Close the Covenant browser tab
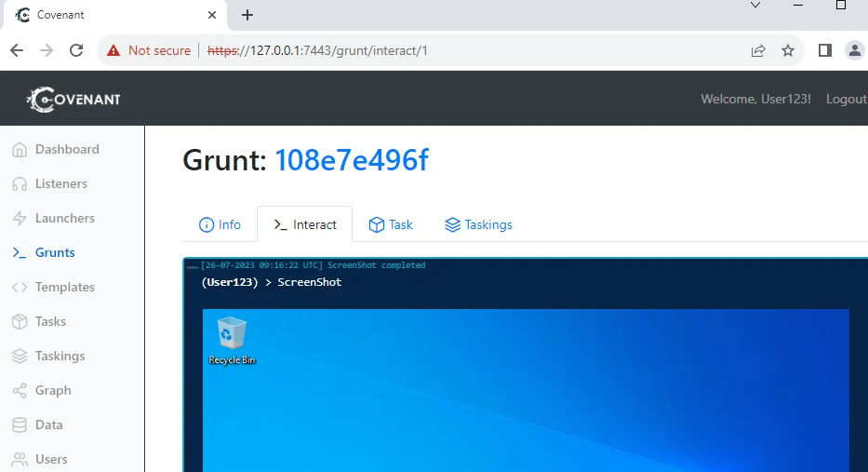The height and width of the screenshot is (472, 868). [212, 15]
